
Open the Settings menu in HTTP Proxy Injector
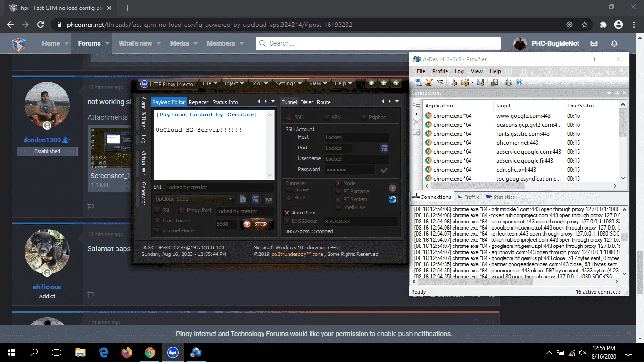(x=289, y=83)
